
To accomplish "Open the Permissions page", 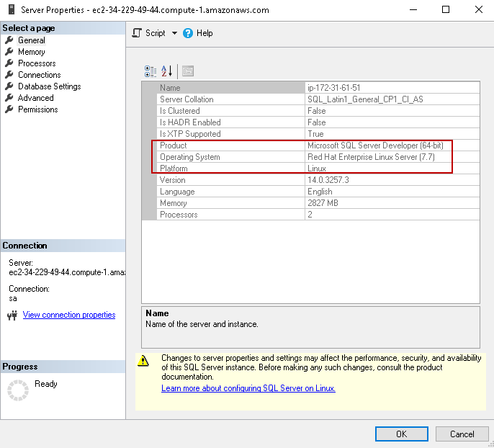I will click(x=37, y=109).
